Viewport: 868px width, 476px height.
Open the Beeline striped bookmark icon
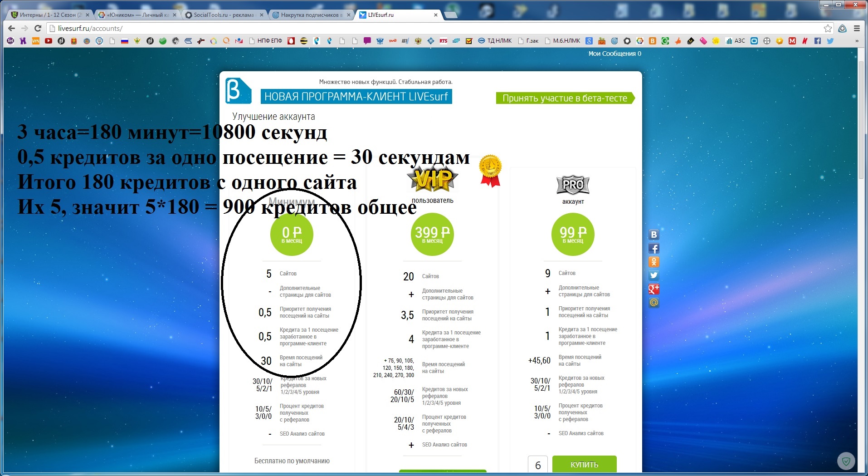pos(304,41)
